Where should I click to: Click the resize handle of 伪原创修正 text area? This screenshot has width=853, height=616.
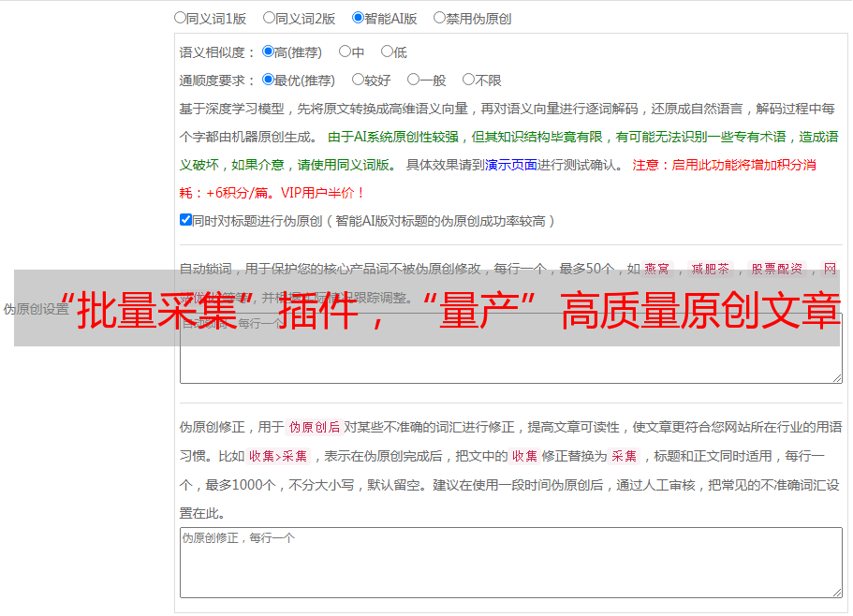[x=837, y=594]
